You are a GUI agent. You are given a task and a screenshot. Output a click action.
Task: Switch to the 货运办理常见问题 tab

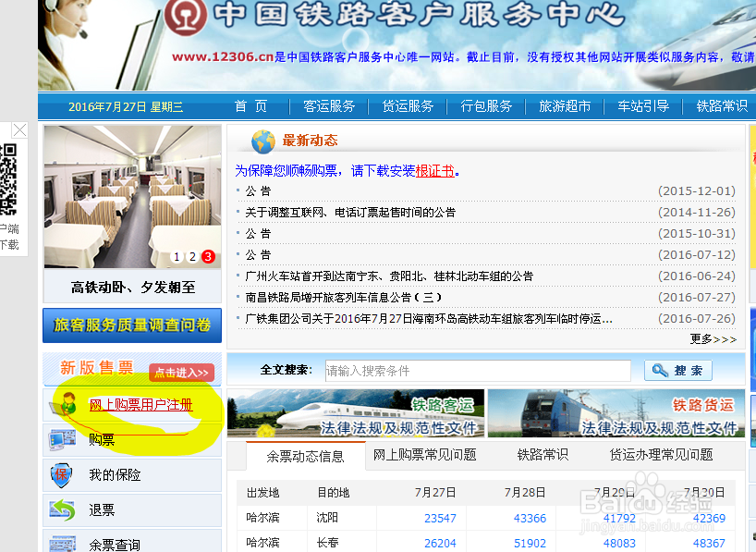pyautogui.click(x=661, y=455)
